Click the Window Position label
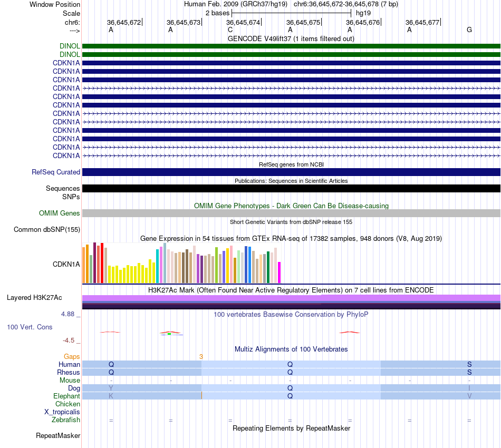The image size is (501, 448). 55,4
